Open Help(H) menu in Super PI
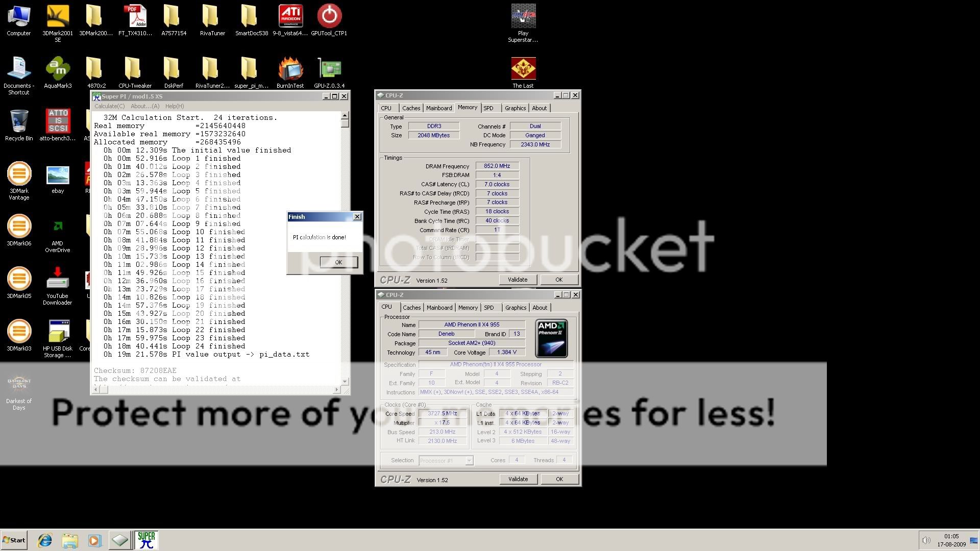This screenshot has height=551, width=980. click(175, 106)
